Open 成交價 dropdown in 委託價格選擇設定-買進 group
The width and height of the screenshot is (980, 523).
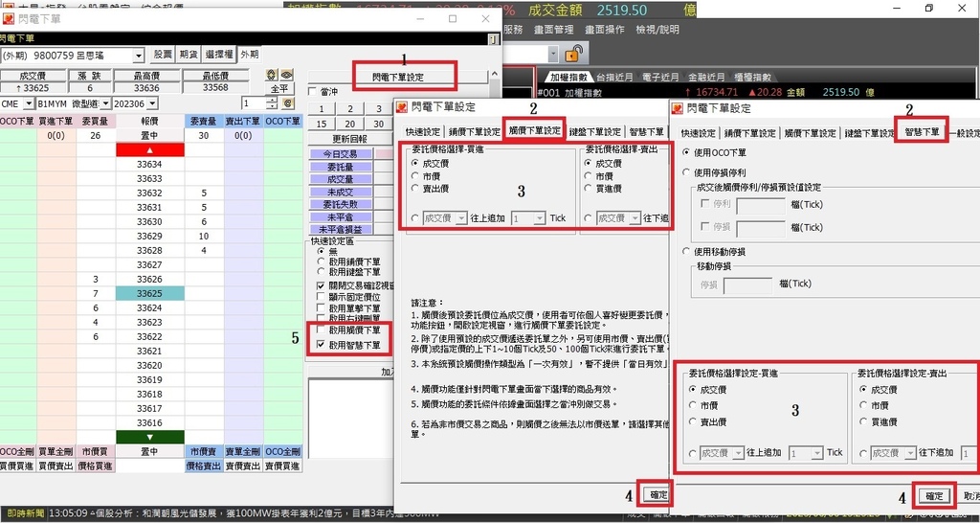pyautogui.click(x=738, y=453)
